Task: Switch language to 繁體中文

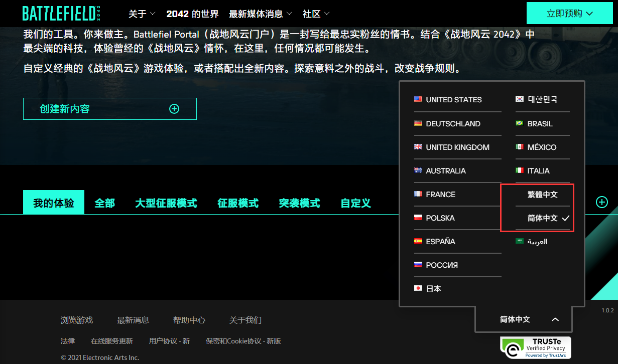Action: (543, 194)
